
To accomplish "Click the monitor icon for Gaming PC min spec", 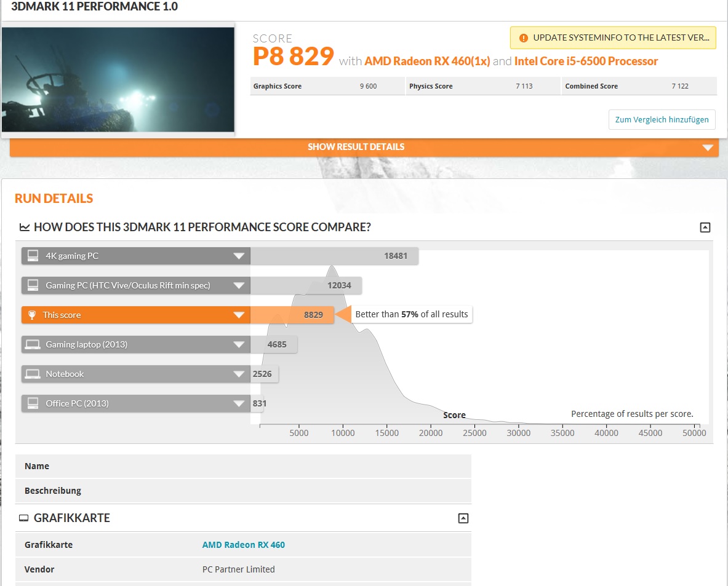I will tap(33, 285).
